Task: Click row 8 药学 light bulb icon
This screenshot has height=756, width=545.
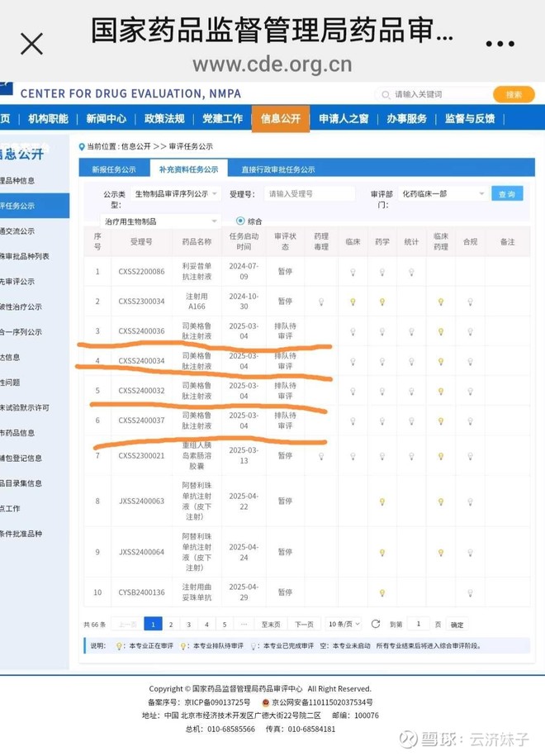Action: [381, 502]
